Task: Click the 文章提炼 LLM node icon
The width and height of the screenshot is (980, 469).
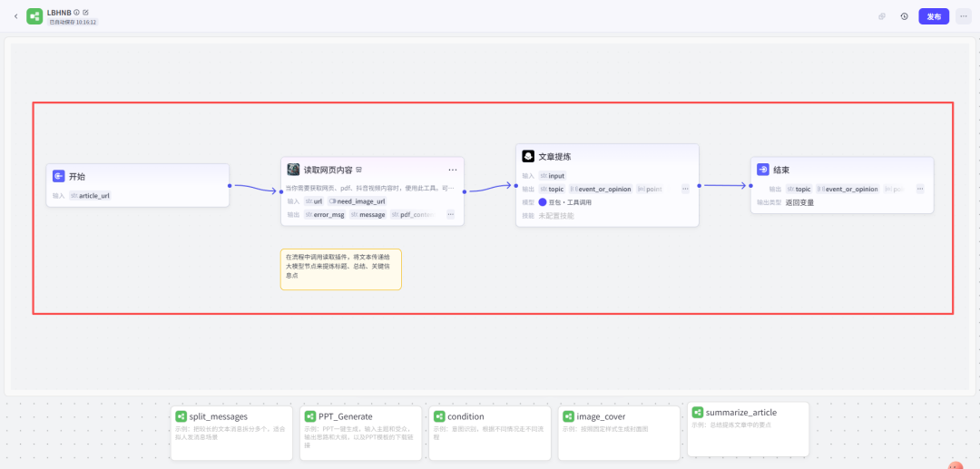Action: (528, 156)
